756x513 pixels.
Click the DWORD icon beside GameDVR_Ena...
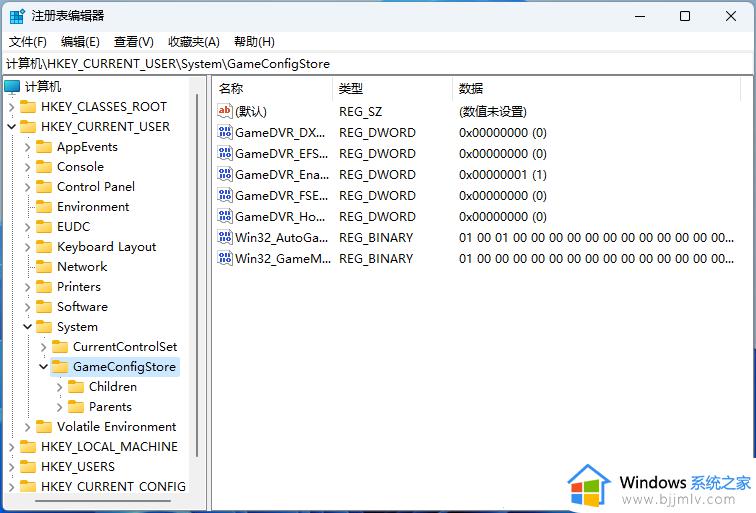pyautogui.click(x=225, y=174)
